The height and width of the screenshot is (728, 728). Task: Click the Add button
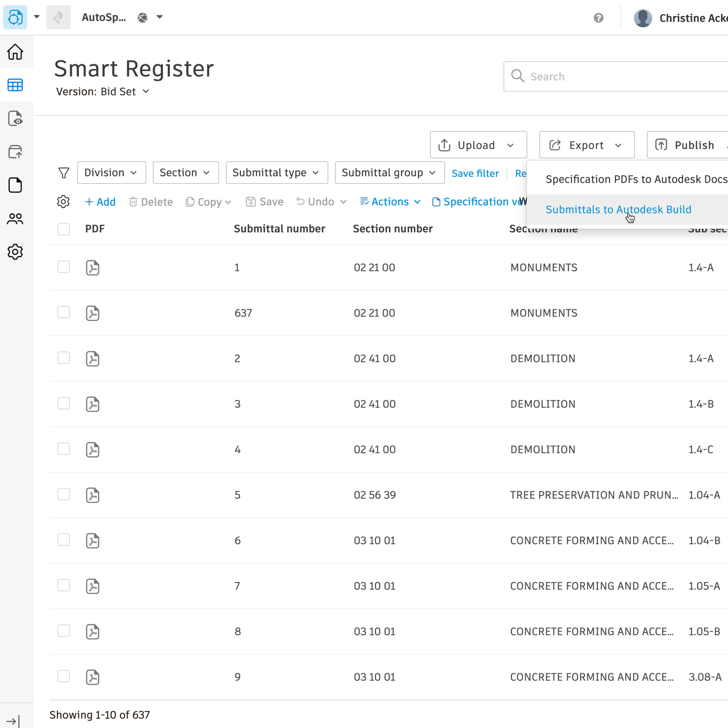tap(100, 202)
